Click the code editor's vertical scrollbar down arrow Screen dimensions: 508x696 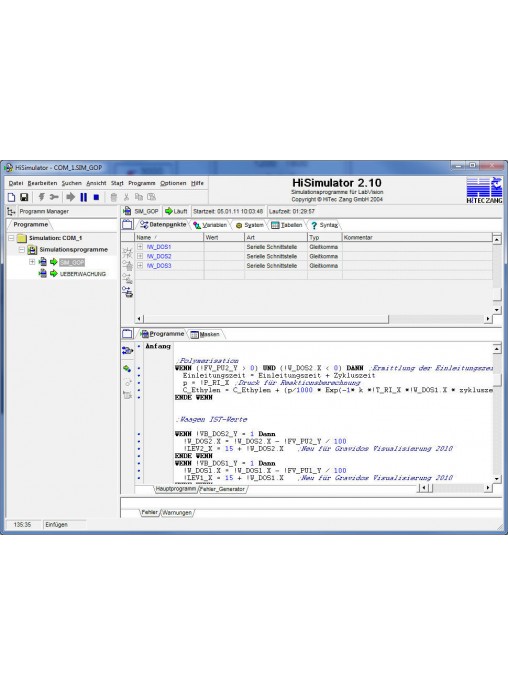click(x=497, y=478)
